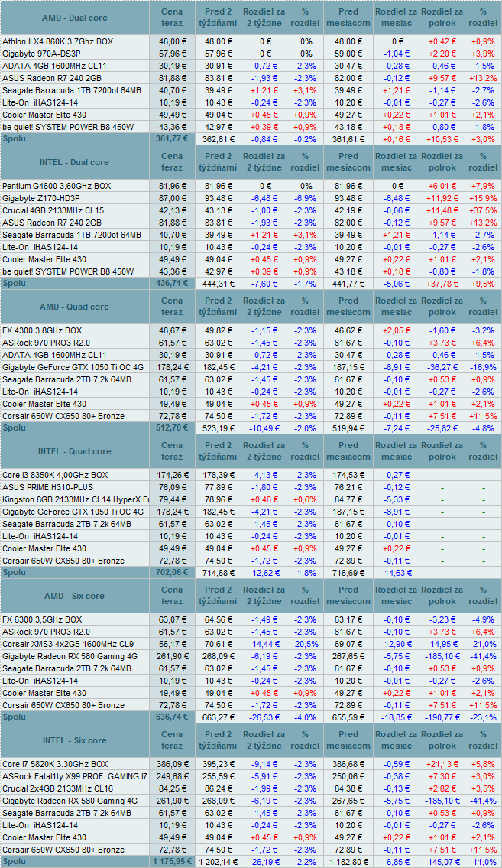Click "Pred mesiacom" header in INTEL - Six core table

click(x=348, y=740)
